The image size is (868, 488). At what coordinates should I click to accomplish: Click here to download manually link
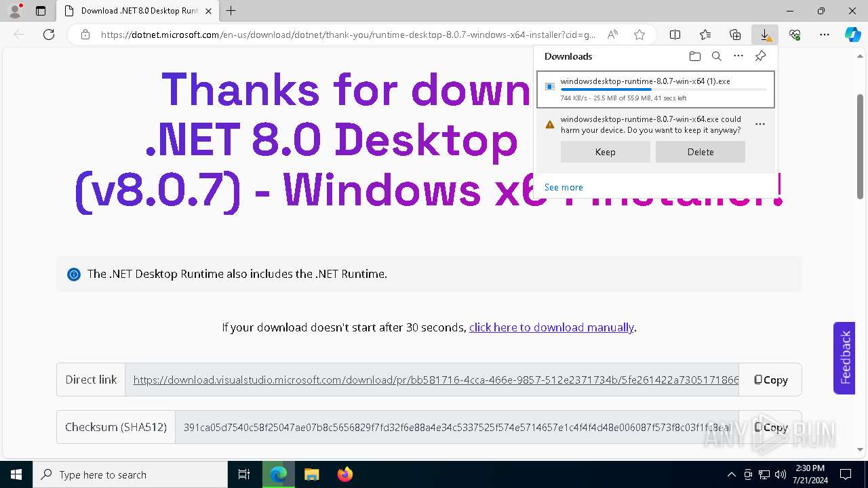551,327
